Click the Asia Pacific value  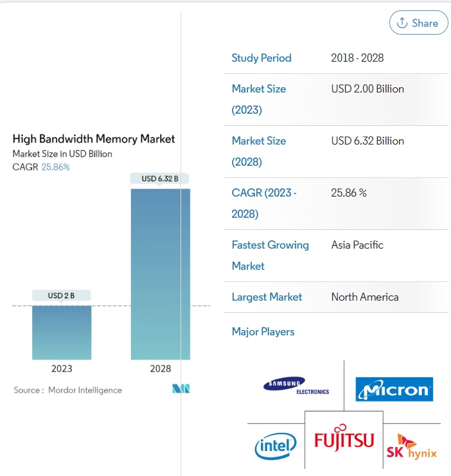pos(357,245)
